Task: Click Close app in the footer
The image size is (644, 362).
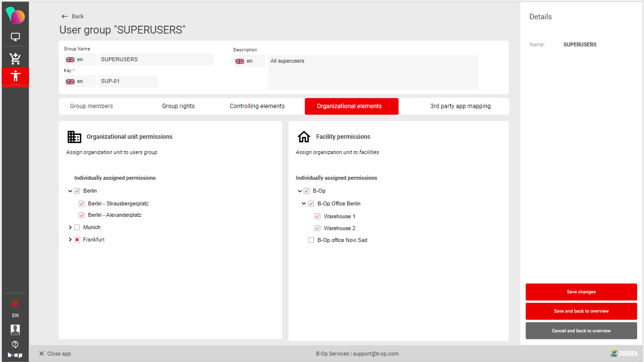Action: (55, 354)
